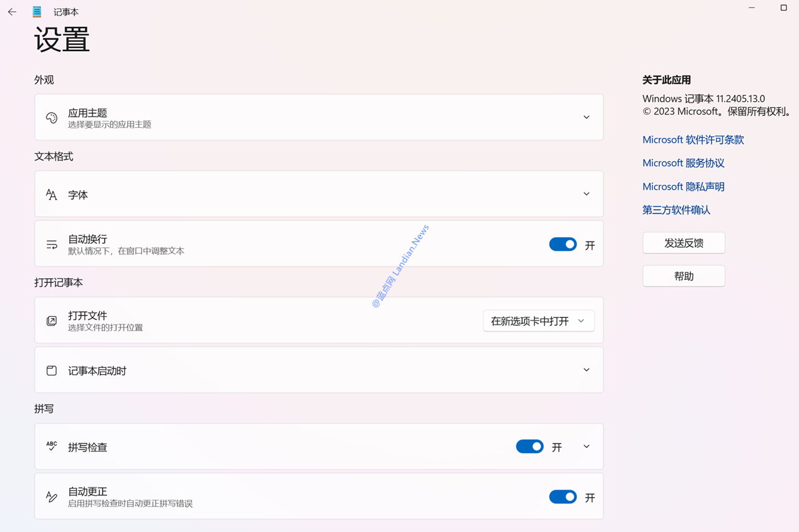Screen dimensions: 799x532
Task: Open 第三方软件确认 link
Action: (676, 210)
